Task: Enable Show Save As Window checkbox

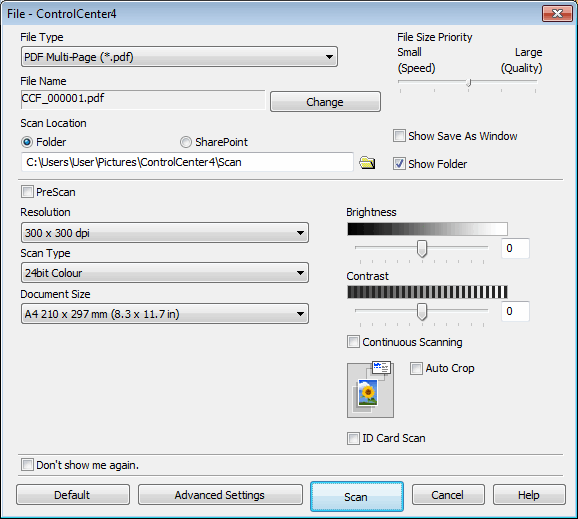Action: point(399,136)
